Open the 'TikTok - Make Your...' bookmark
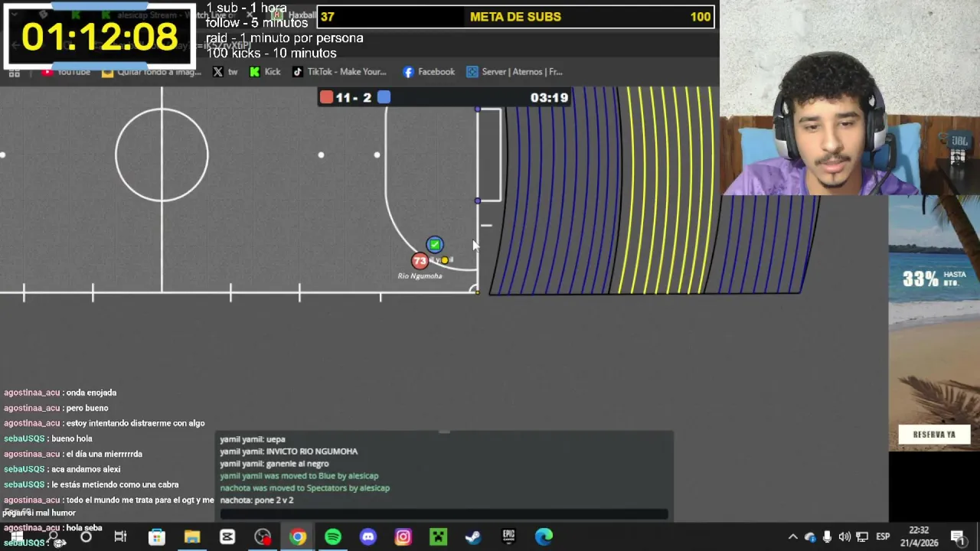This screenshot has width=980, height=551. point(339,72)
